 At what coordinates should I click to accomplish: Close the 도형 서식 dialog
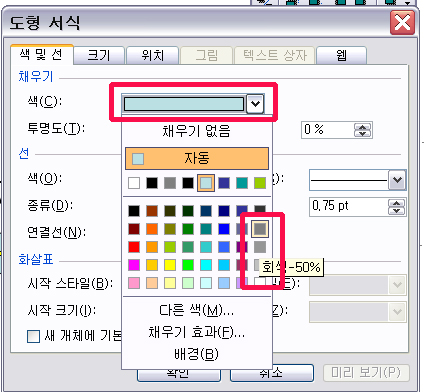[403, 23]
